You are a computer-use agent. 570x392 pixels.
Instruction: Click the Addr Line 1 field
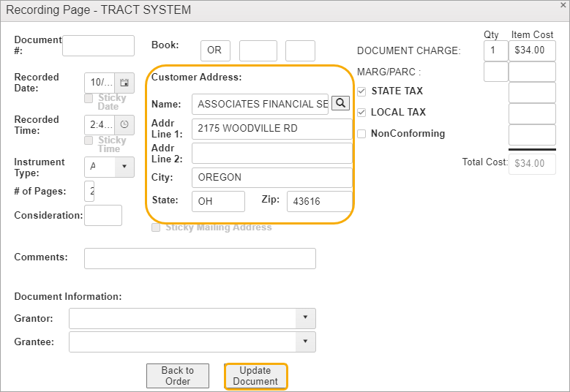(271, 129)
